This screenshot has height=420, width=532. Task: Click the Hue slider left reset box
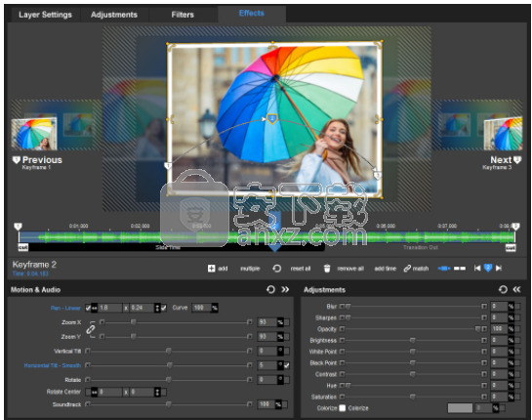click(x=343, y=386)
